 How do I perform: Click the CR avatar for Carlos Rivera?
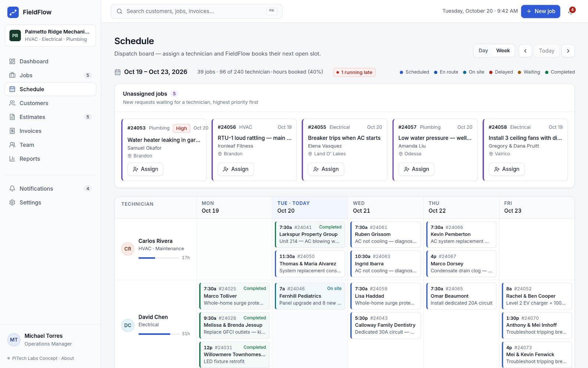tap(128, 249)
